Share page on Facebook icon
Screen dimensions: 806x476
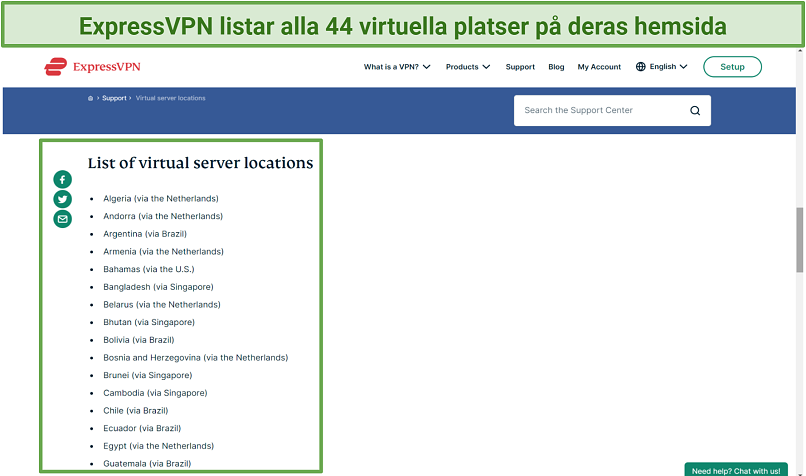[63, 179]
